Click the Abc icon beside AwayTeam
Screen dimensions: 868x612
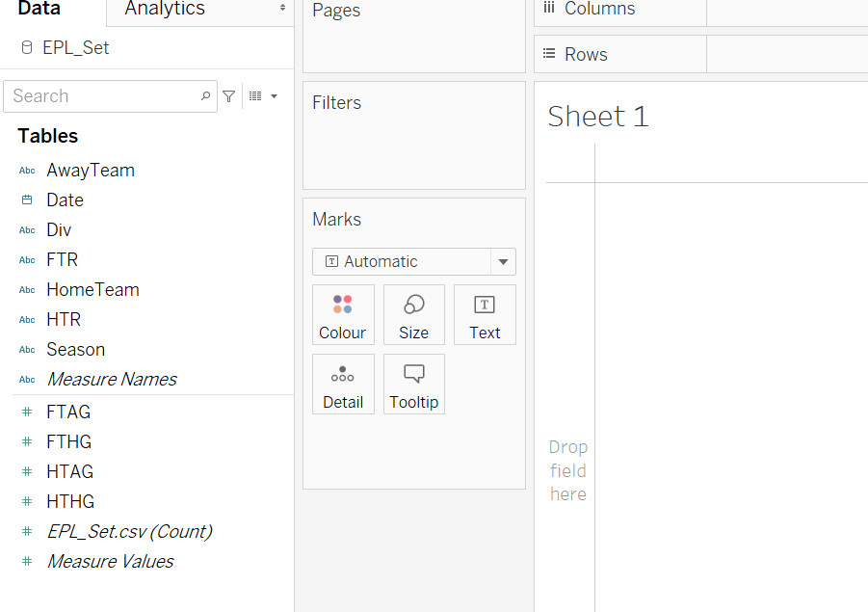coord(27,170)
